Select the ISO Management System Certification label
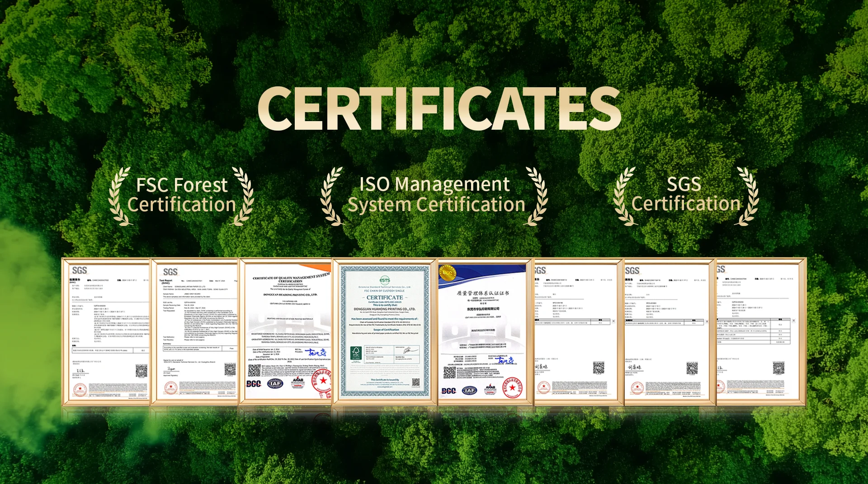This screenshot has height=484, width=868. (435, 195)
